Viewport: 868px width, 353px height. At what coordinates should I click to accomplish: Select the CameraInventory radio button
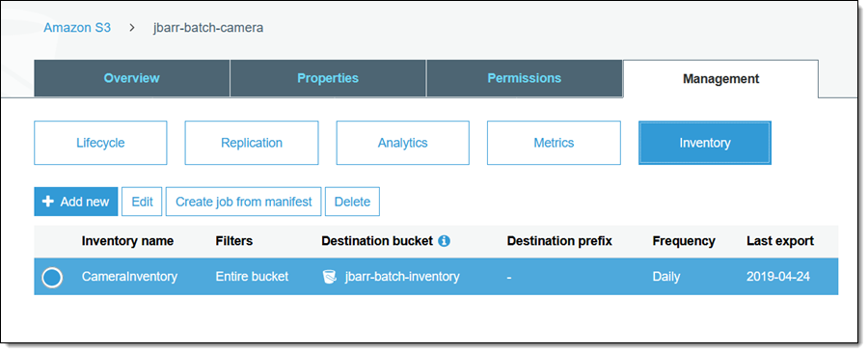pyautogui.click(x=52, y=277)
